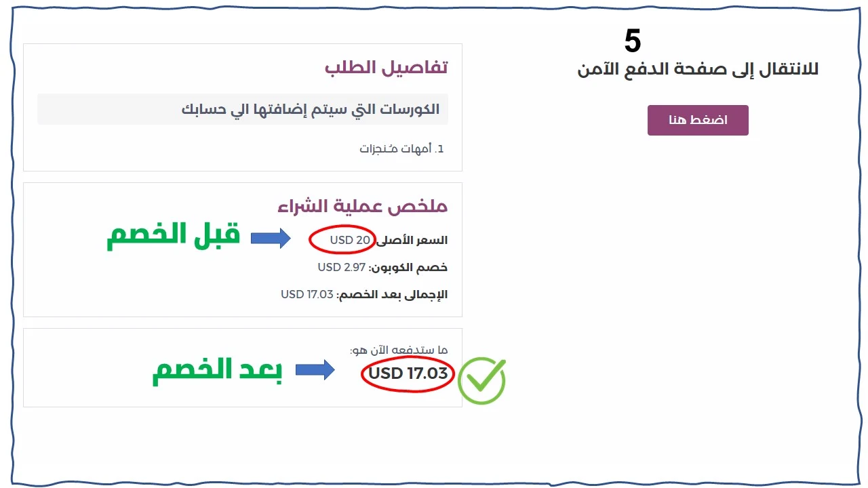Click the circled USD 17.03 final price

click(x=407, y=373)
